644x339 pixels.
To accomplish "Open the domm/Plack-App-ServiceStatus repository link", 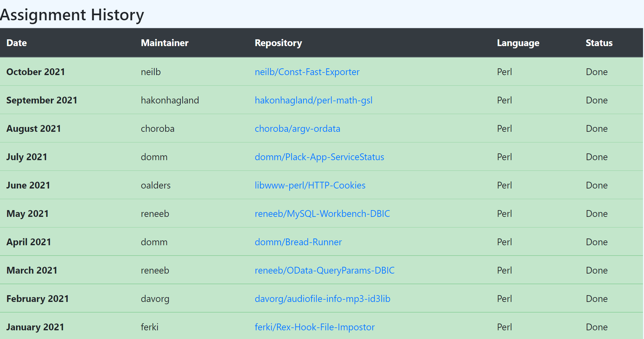I will (x=319, y=157).
